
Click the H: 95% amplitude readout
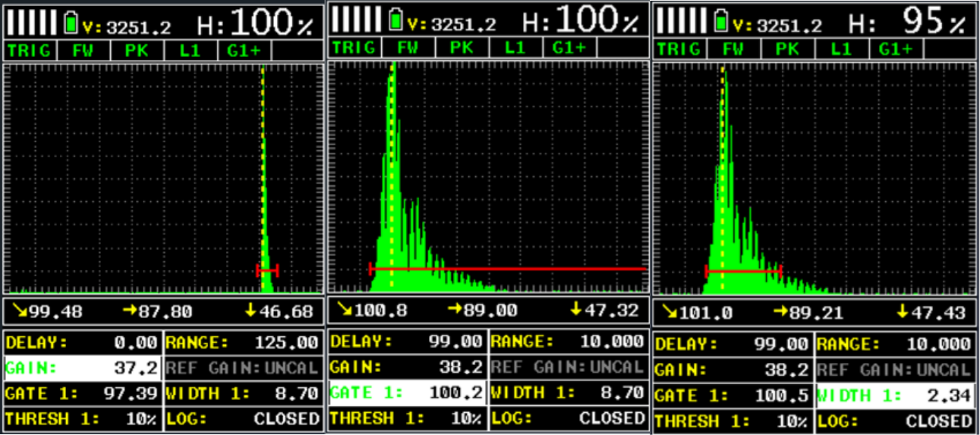[x=909, y=24]
